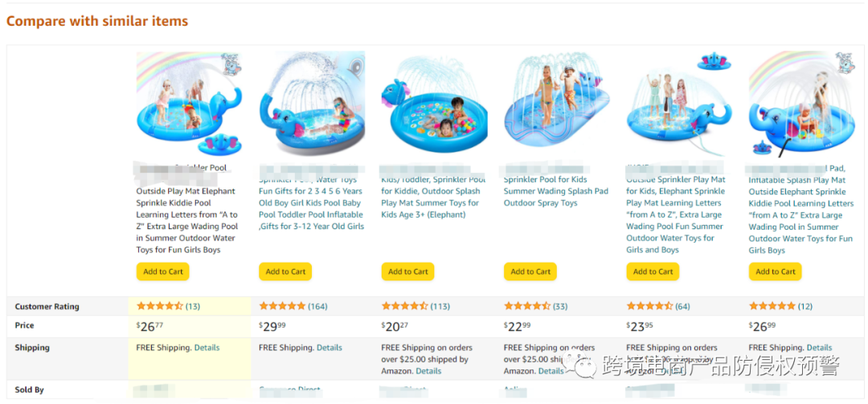Image resolution: width=868 pixels, height=404 pixels.
Task: Open fifth product image with elephant sprinkler
Action: [x=678, y=104]
